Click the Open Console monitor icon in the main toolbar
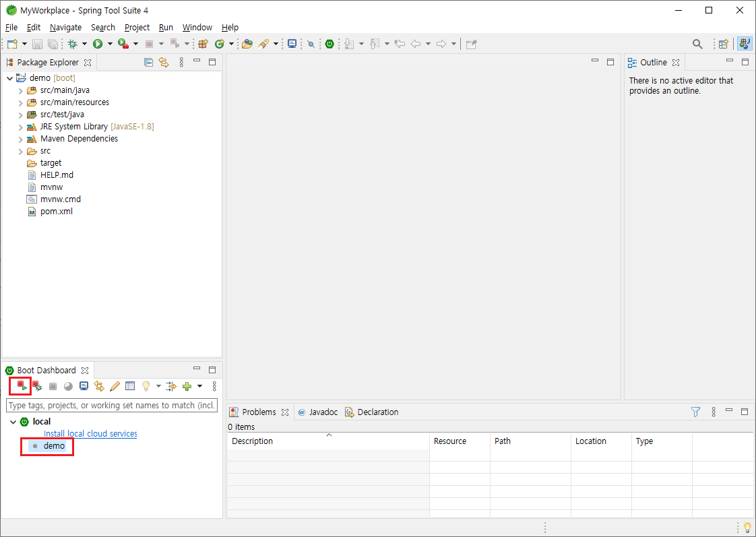Screen dimensions: 756x537 tap(292, 44)
